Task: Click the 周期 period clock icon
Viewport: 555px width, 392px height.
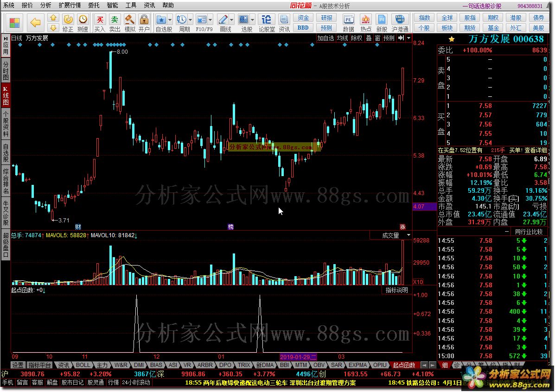Action: coord(182,19)
